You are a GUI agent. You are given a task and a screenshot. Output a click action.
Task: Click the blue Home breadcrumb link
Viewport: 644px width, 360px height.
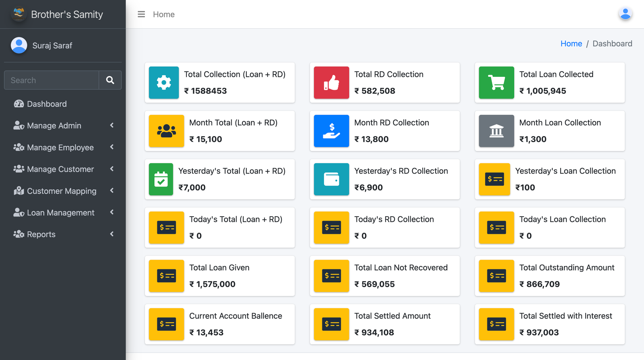571,43
